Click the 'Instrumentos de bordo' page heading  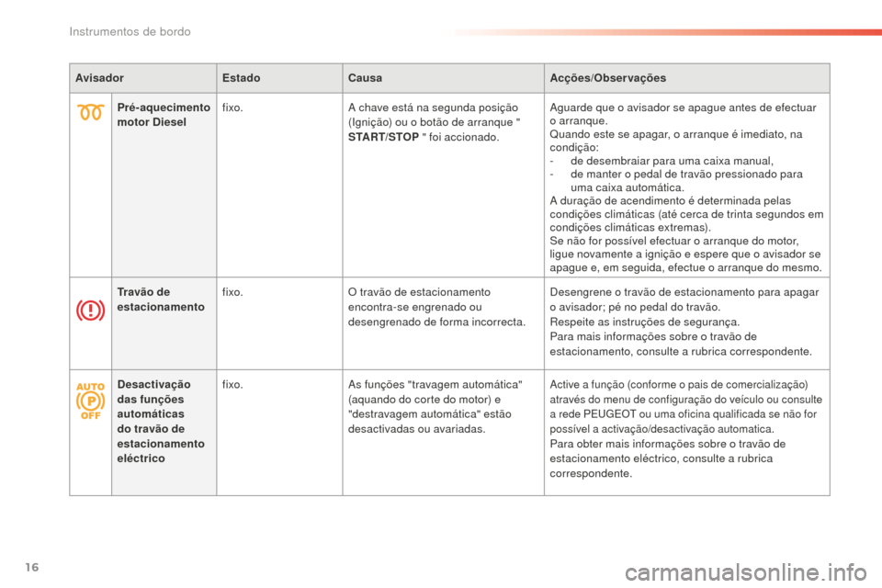coord(130,32)
